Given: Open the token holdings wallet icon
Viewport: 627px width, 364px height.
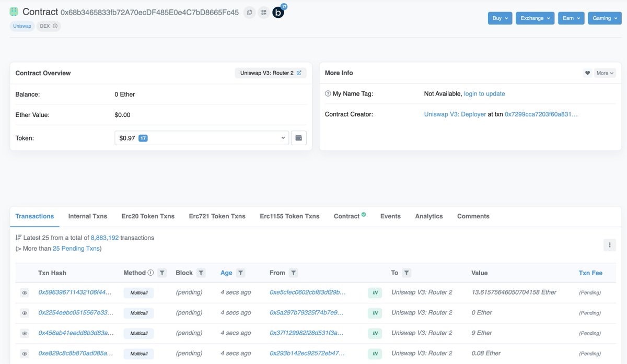Looking at the screenshot, I should tap(299, 138).
